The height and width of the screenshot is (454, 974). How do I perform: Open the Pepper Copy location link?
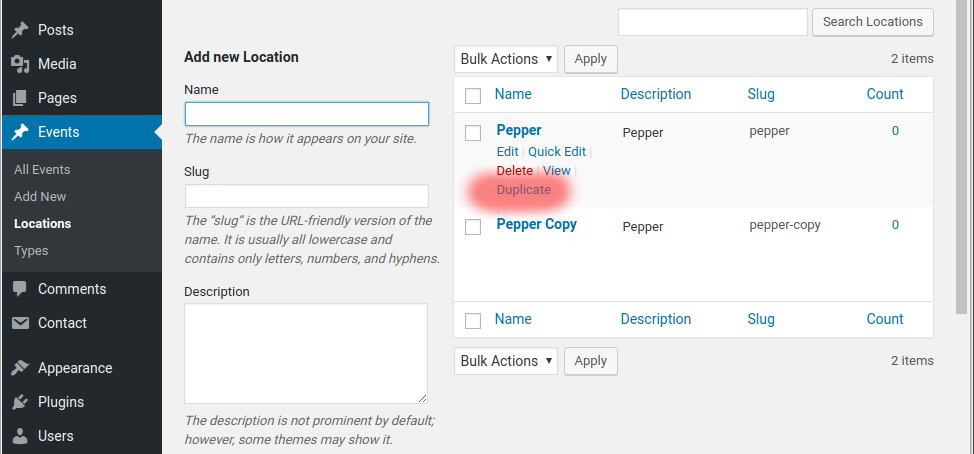537,224
